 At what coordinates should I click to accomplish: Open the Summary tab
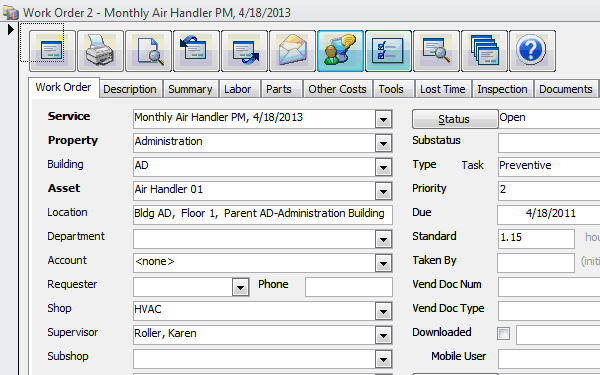190,89
